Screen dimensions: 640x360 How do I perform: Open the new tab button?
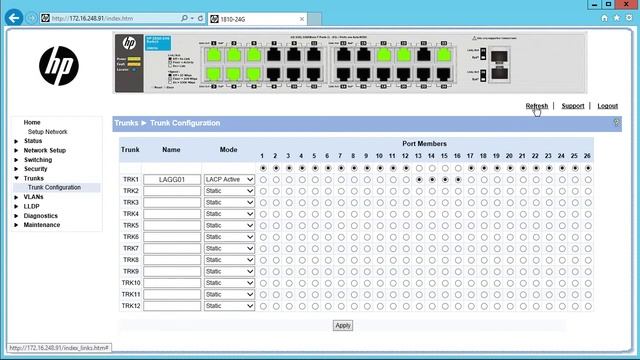click(x=314, y=19)
